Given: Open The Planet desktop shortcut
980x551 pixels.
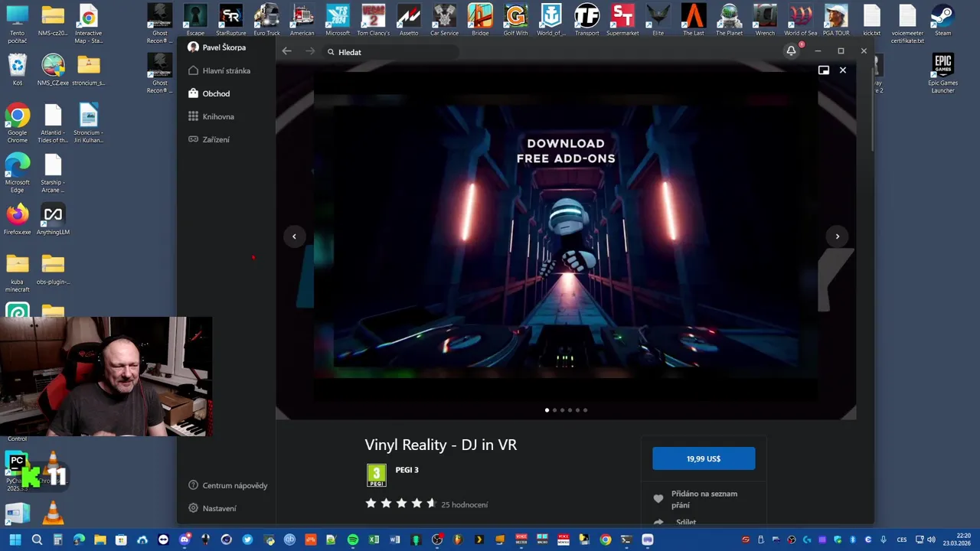Looking at the screenshot, I should (729, 21).
